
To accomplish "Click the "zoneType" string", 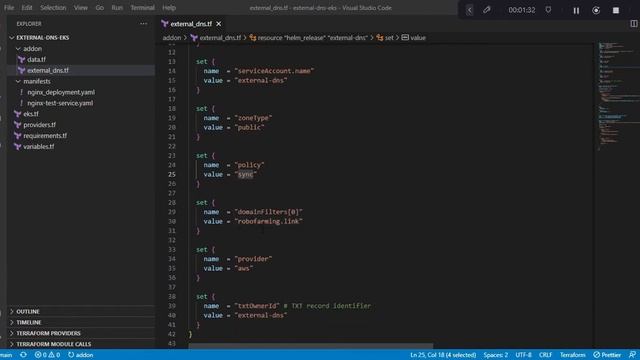I will click(x=253, y=118).
